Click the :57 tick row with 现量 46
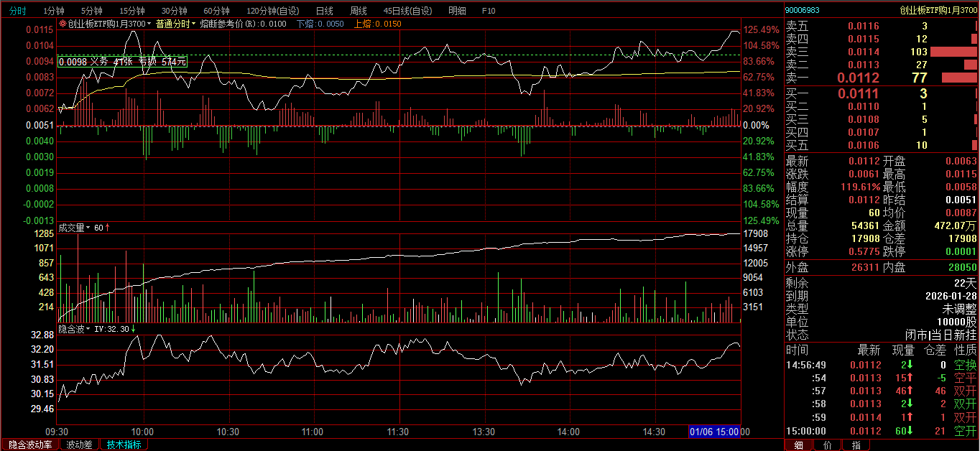This screenshot has width=980, height=451. (x=881, y=391)
